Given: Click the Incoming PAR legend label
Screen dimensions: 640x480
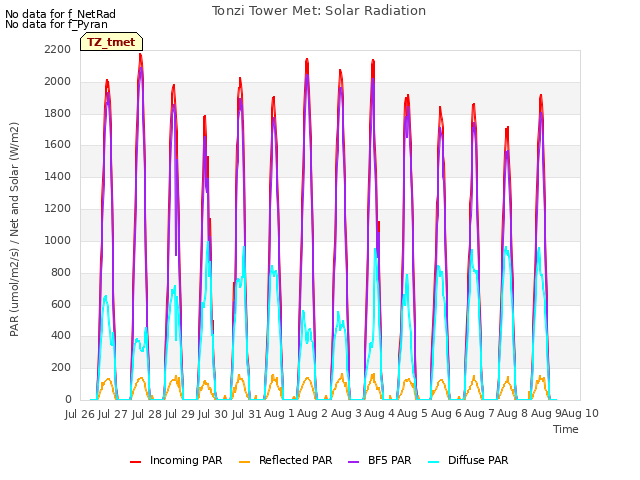Looking at the screenshot, I should click(x=186, y=460).
